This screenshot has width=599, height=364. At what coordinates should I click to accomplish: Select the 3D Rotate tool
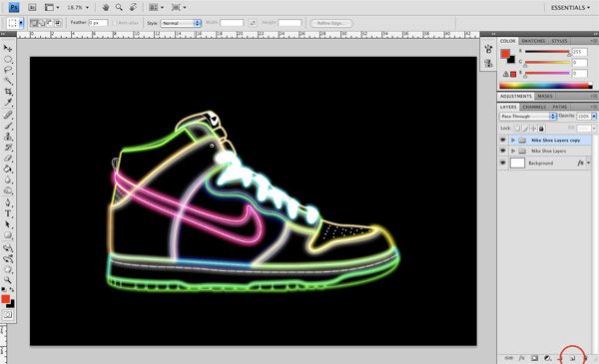click(8, 248)
